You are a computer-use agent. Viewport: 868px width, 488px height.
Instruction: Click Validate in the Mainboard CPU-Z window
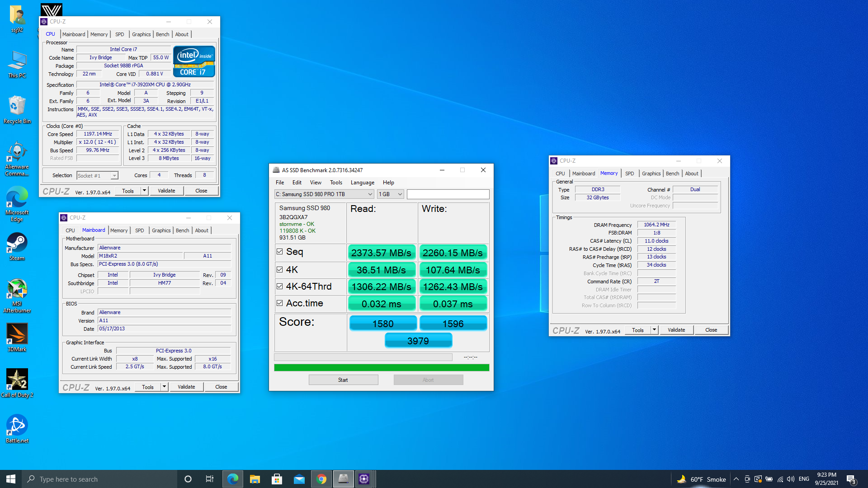pos(186,387)
